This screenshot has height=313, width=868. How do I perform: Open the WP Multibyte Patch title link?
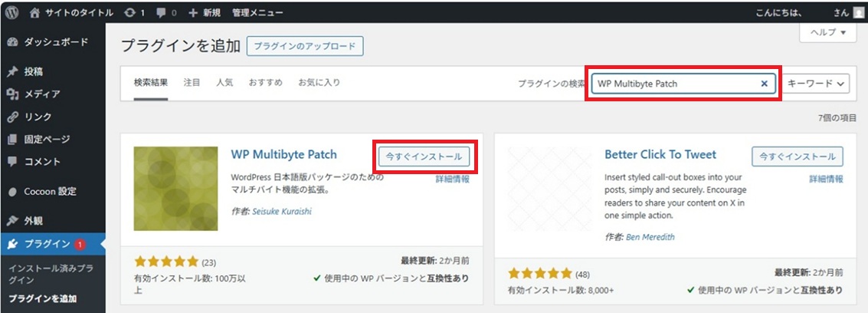pos(283,154)
